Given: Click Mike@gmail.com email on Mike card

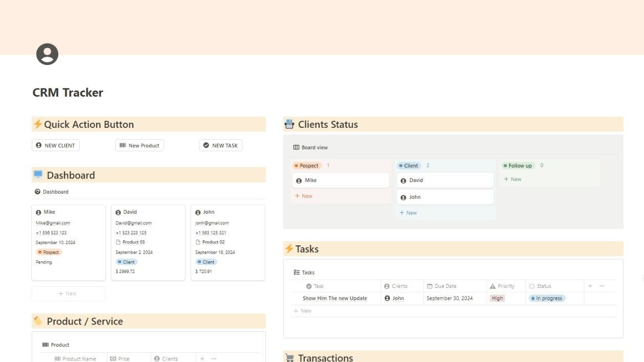Looking at the screenshot, I should point(53,223).
